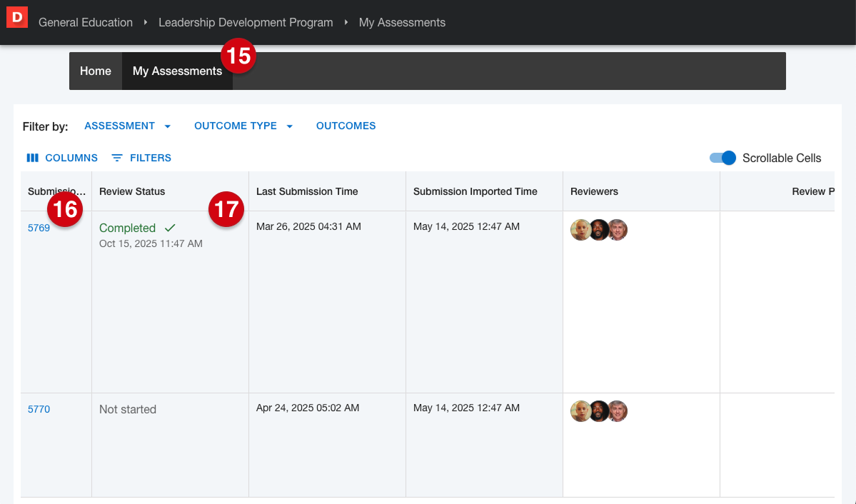Click the Not started status text
Viewport: 856px width, 504px height.
(128, 409)
